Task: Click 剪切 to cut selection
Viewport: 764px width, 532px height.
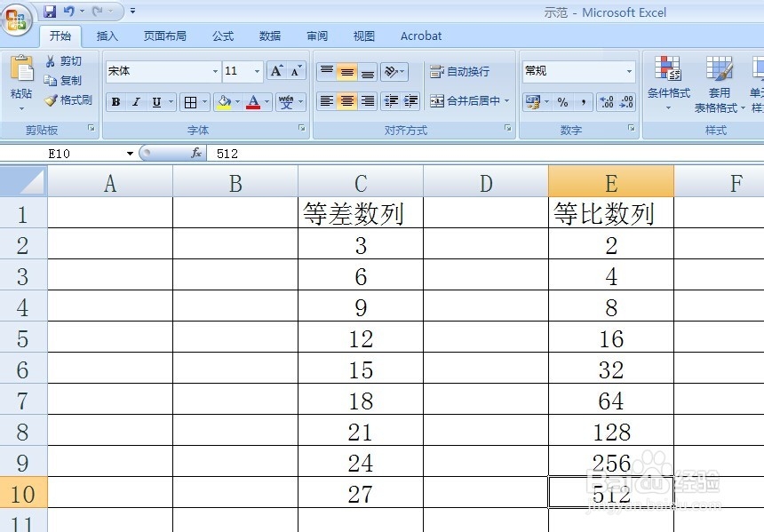Action: tap(63, 61)
